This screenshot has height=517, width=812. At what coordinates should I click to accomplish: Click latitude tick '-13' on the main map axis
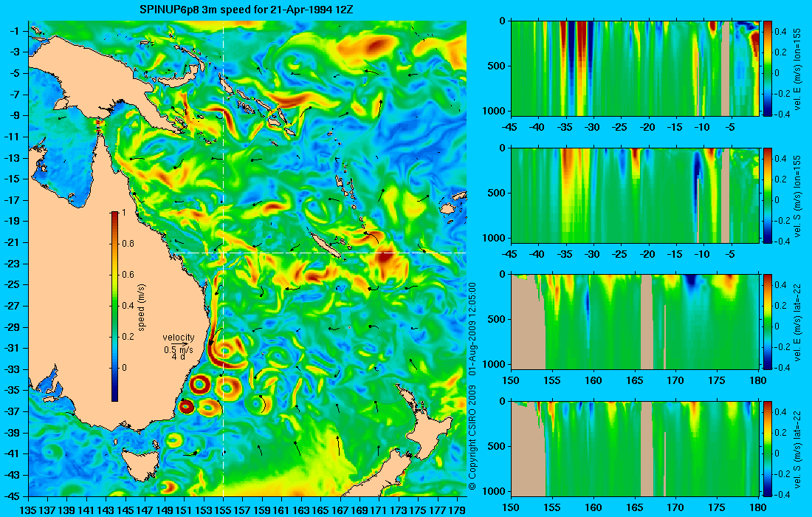[x=13, y=158]
